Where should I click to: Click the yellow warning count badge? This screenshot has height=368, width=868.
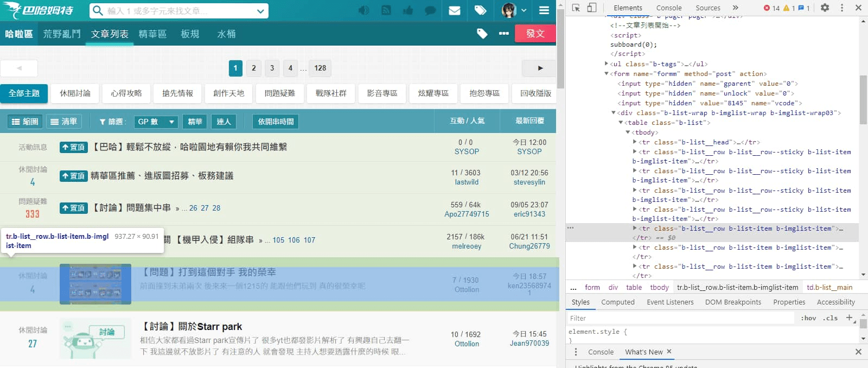tap(789, 8)
